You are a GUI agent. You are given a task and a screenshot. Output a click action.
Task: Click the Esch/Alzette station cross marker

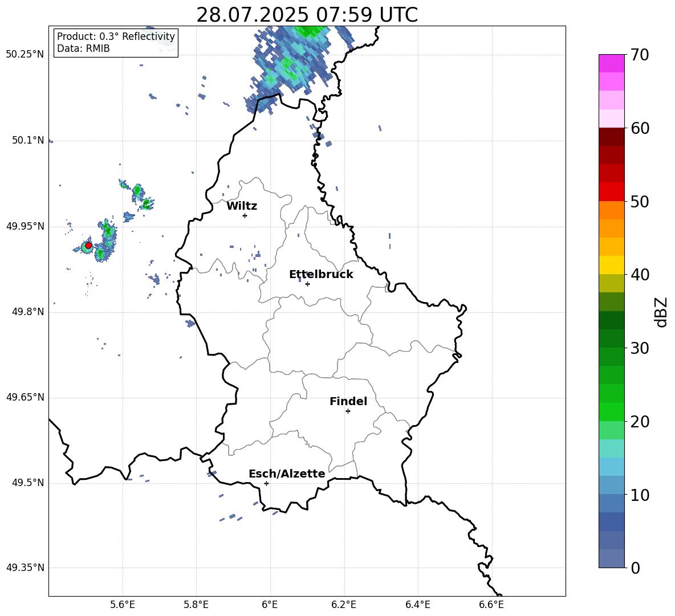point(266,483)
